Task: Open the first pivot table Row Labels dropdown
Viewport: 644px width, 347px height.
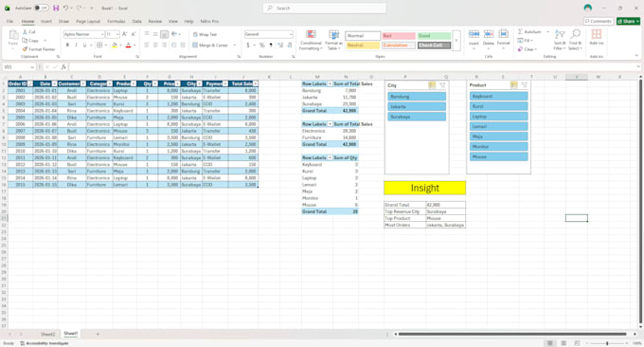Action: point(330,83)
